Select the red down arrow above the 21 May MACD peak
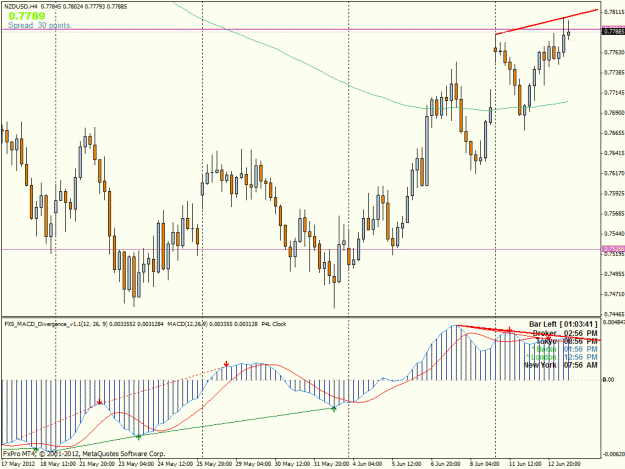 [99, 402]
